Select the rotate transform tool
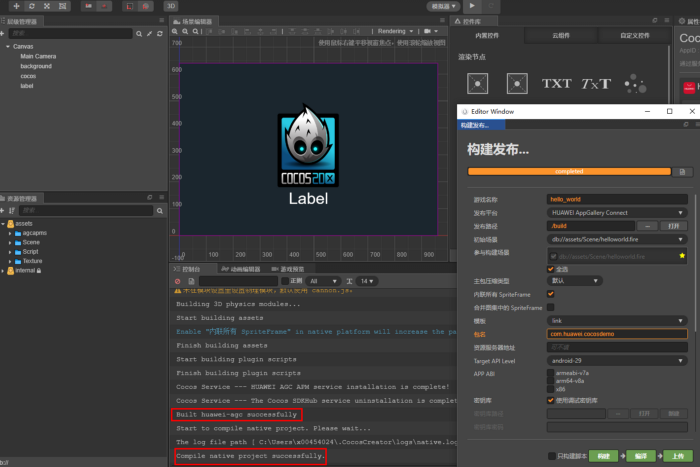 32,6
